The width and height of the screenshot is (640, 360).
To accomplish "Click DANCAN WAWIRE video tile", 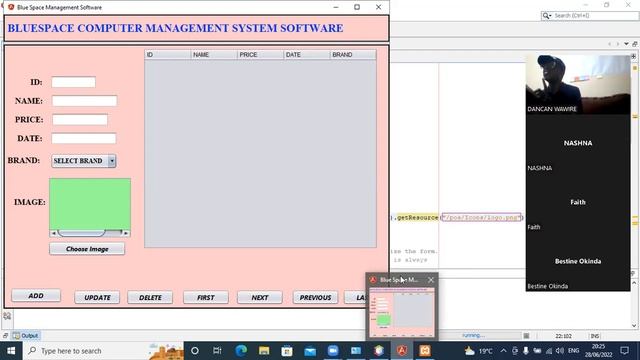I will pos(578,84).
